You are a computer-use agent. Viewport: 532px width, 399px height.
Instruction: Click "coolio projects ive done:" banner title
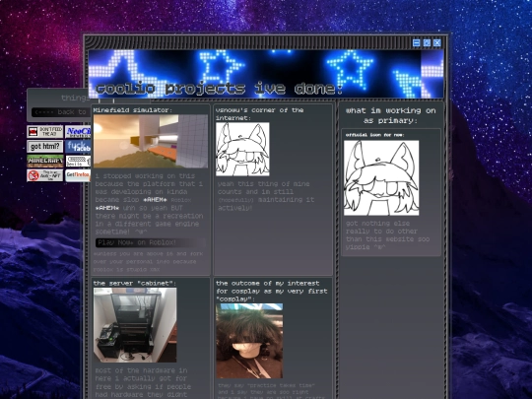pyautogui.click(x=220, y=89)
